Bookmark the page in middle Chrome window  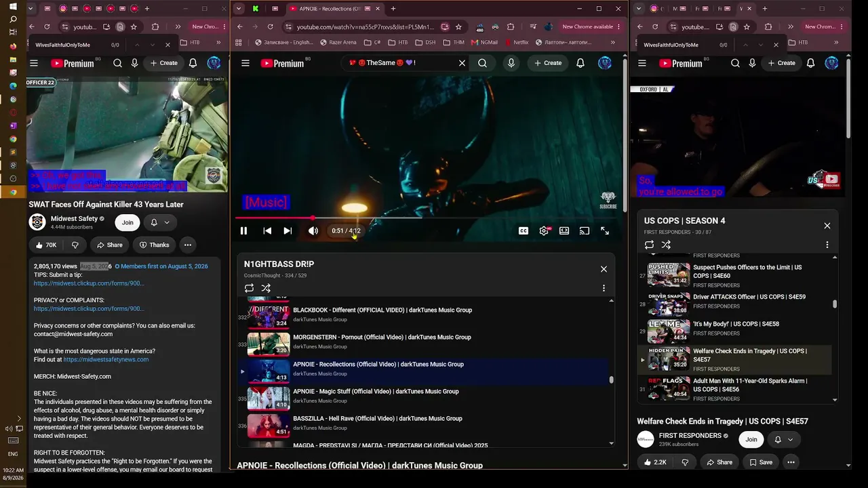click(458, 27)
